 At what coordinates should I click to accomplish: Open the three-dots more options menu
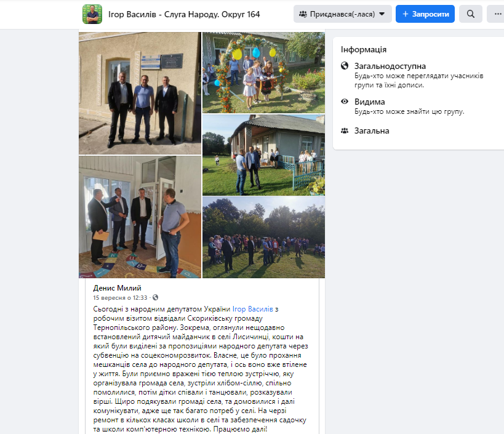(x=497, y=14)
